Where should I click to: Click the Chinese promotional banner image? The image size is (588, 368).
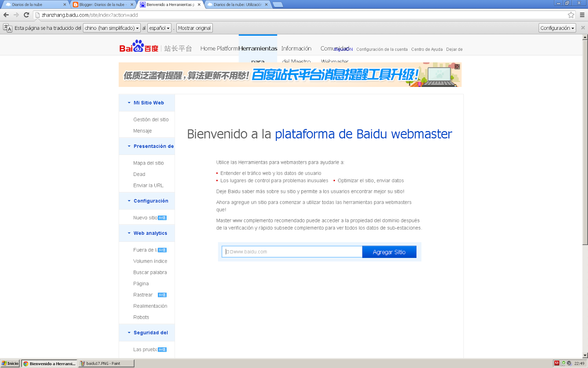[290, 75]
